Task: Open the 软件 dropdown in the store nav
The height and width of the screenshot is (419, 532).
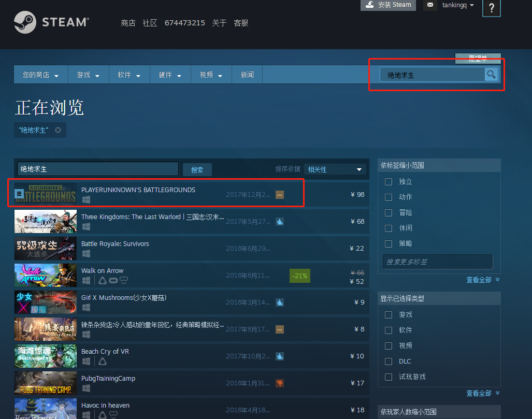Action: point(130,75)
